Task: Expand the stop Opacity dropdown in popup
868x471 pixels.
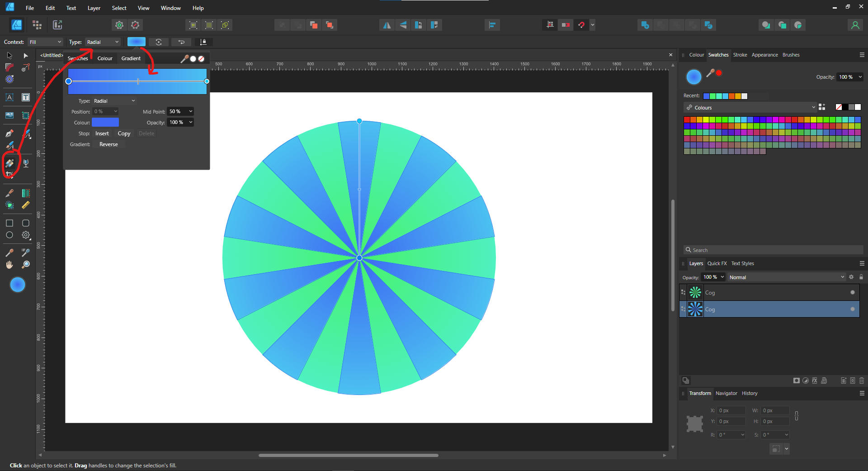Action: tap(191, 122)
